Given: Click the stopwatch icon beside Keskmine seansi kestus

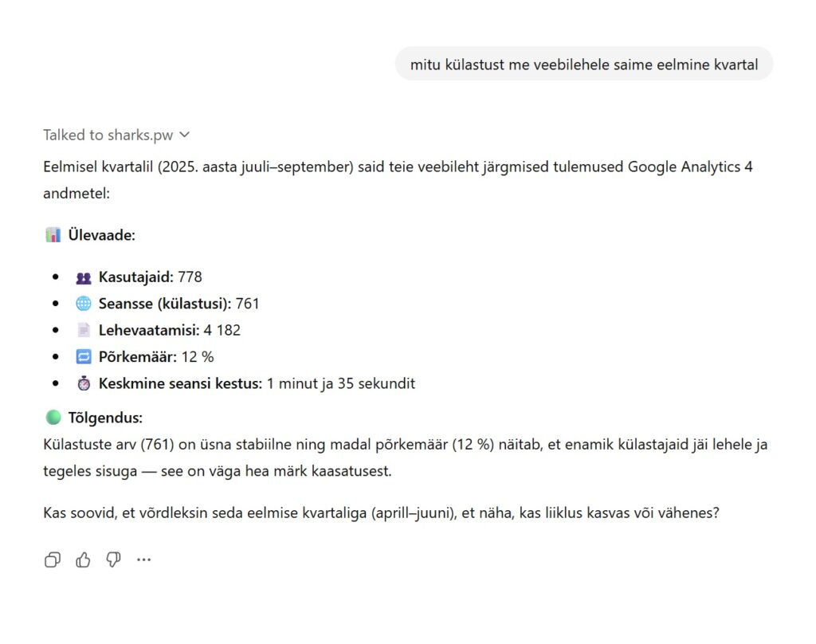Looking at the screenshot, I should (x=84, y=383).
